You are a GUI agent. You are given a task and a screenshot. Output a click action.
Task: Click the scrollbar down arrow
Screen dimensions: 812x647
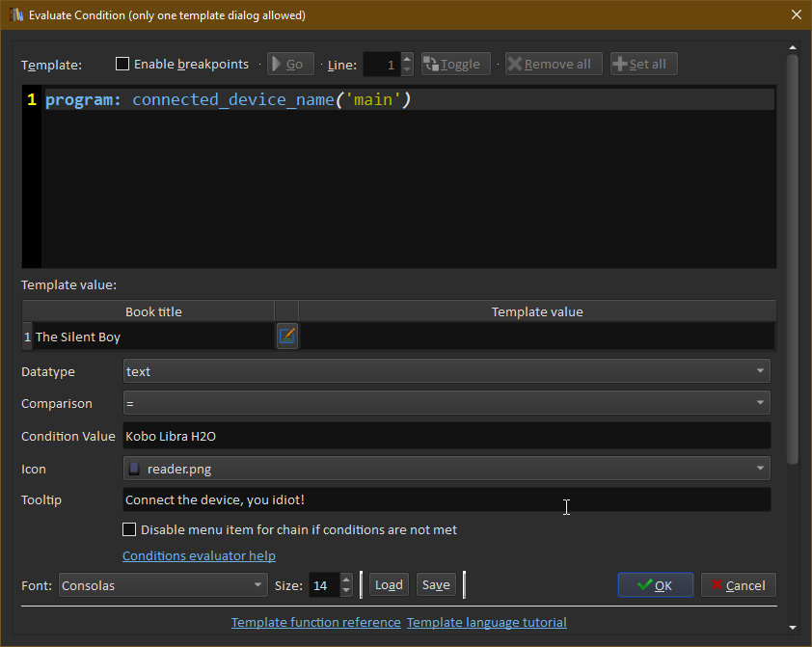pos(793,628)
